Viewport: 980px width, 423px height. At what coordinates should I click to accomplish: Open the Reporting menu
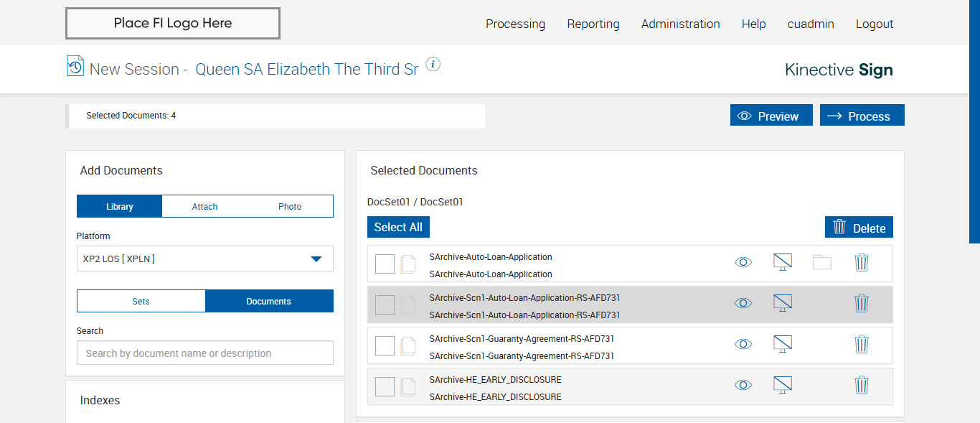593,24
